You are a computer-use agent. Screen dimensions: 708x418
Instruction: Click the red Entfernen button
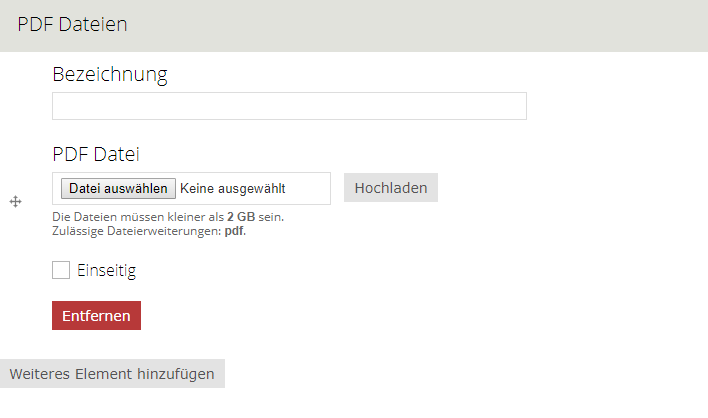[x=96, y=316]
